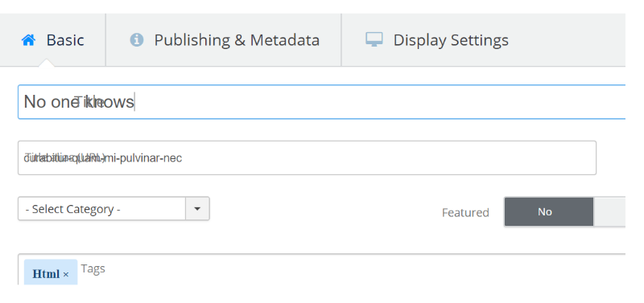Toggle the Featured 'No' switch option
The height and width of the screenshot is (303, 644).
point(549,212)
